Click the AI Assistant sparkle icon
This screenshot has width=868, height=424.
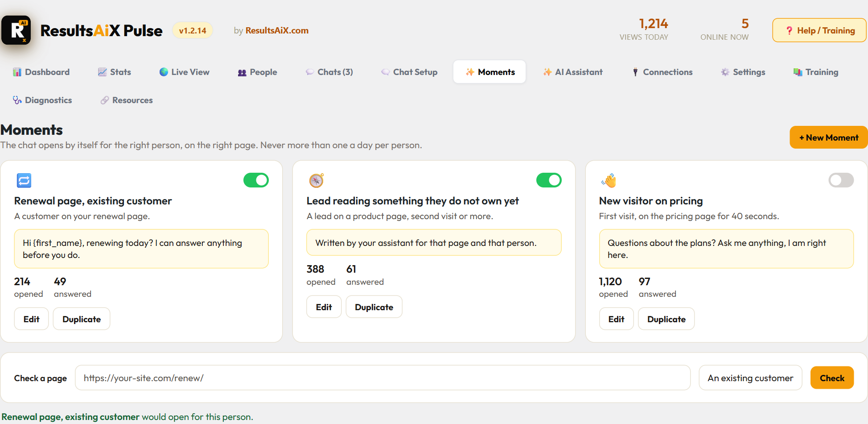[x=547, y=72]
